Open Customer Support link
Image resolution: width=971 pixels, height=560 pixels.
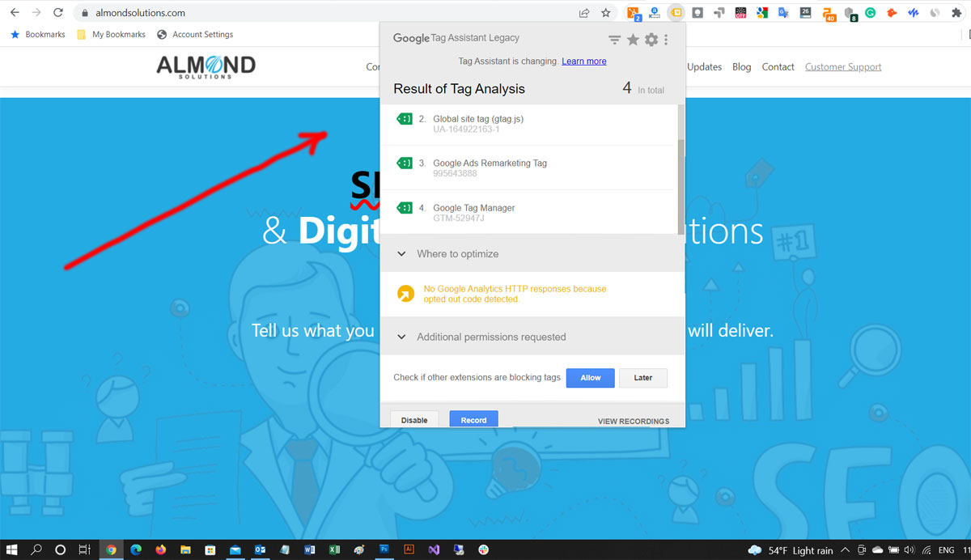coord(843,67)
